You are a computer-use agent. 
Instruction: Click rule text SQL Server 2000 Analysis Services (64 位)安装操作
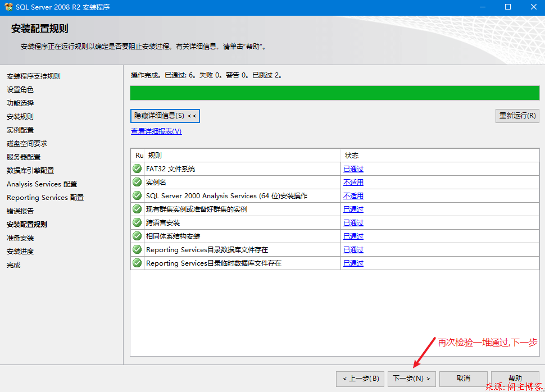(226, 196)
